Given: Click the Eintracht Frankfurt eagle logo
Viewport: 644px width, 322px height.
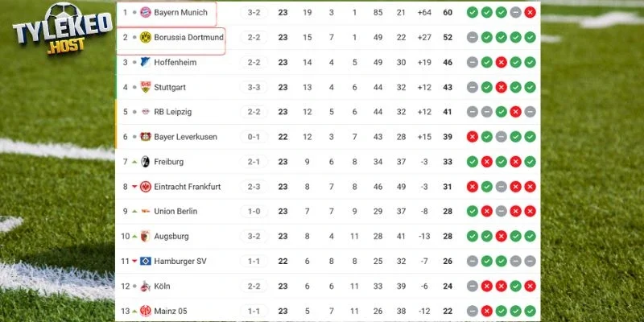Looking at the screenshot, I should (146, 187).
